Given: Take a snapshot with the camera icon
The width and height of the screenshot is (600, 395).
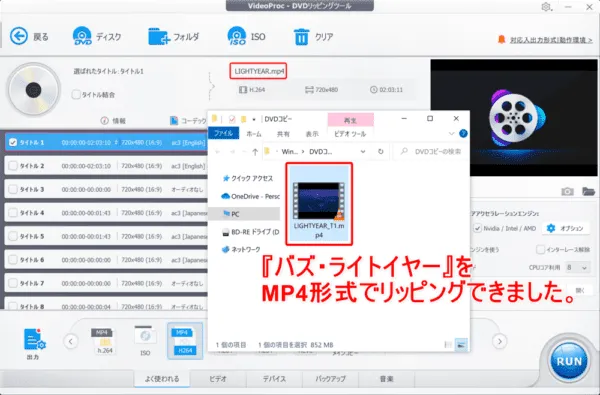Looking at the screenshot, I should click(567, 191).
